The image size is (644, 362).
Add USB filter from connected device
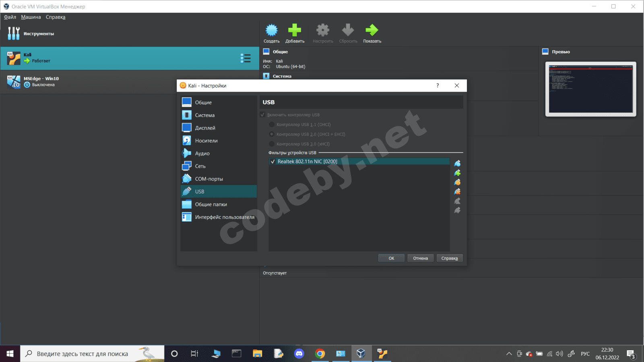(457, 173)
